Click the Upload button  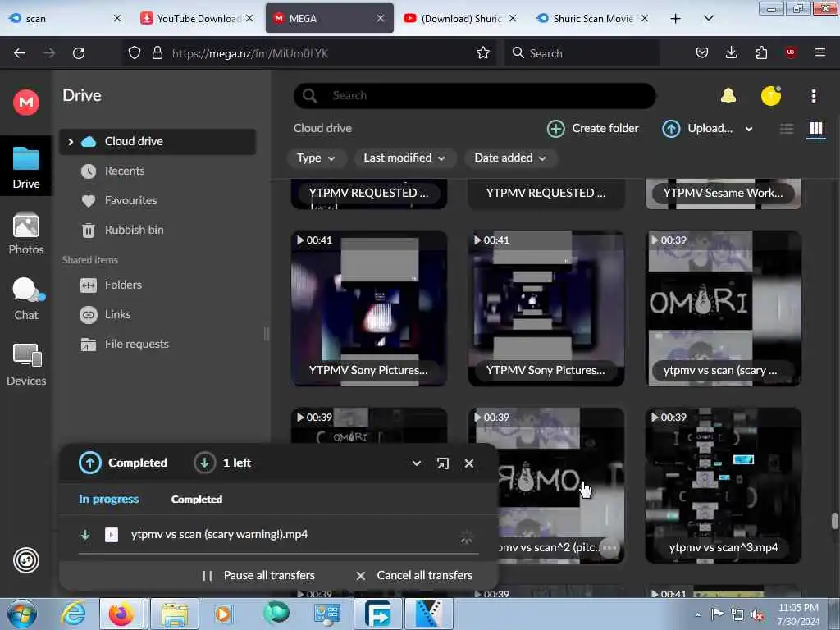coord(697,129)
